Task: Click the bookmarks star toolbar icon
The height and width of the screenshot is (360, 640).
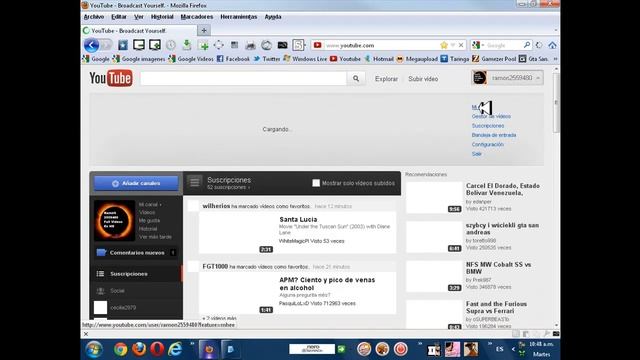Action: (x=123, y=45)
